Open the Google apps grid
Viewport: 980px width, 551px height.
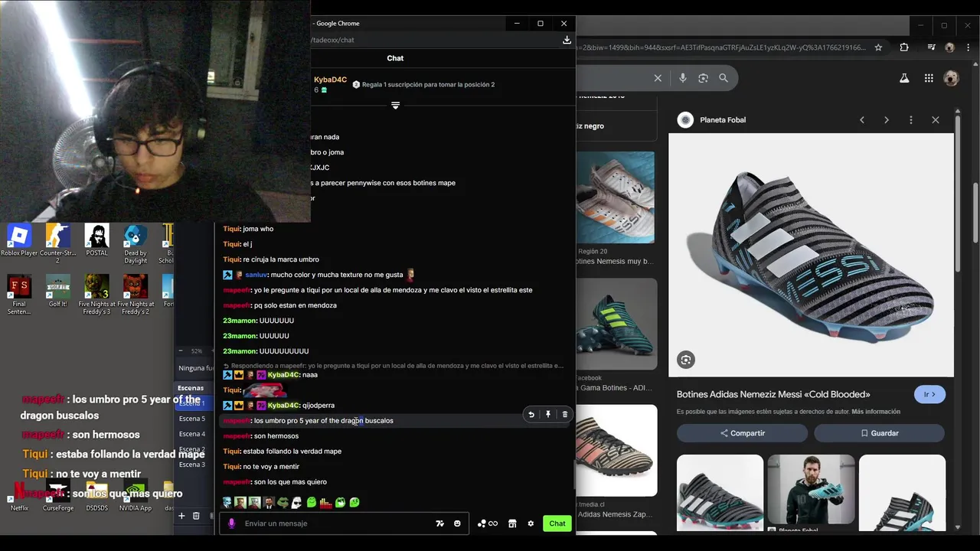(x=929, y=78)
